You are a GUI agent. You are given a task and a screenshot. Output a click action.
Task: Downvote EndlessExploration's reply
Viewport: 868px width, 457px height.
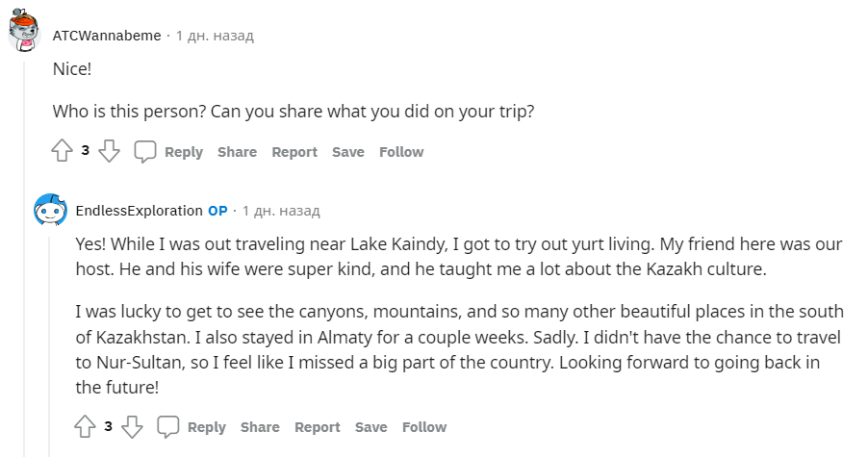tap(133, 426)
